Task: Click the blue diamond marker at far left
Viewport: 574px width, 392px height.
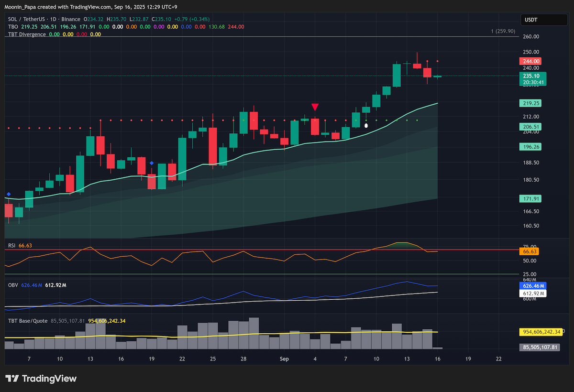Action: click(x=9, y=194)
